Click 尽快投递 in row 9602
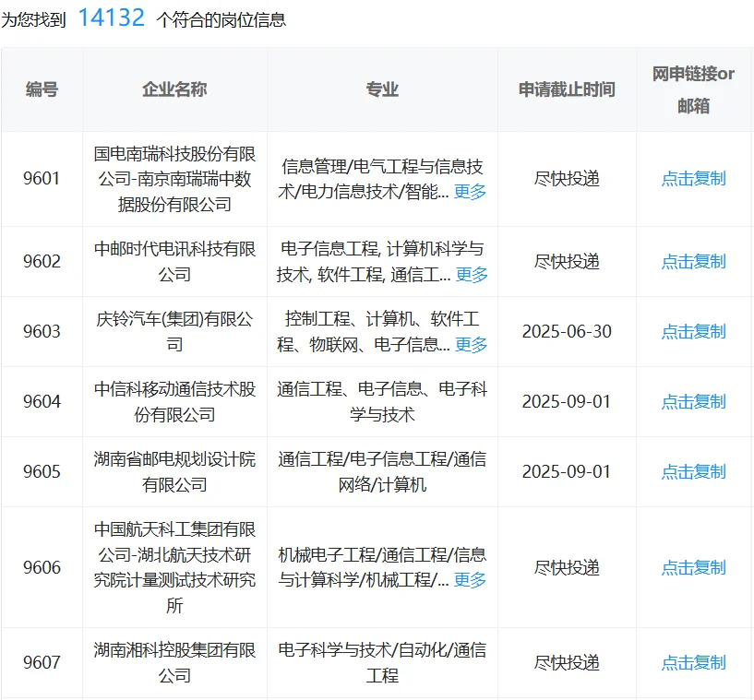Screen dimensions: 754x700 click(567, 262)
